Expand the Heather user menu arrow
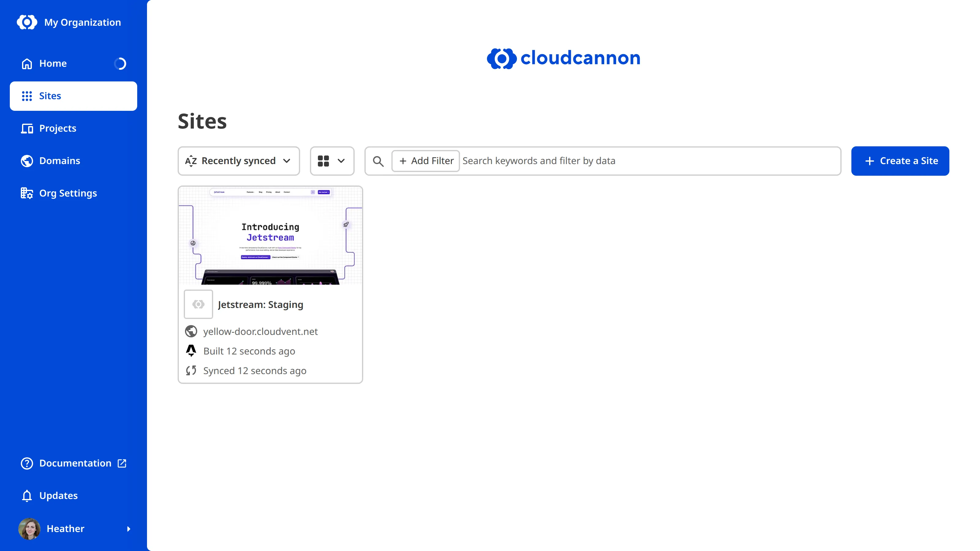The image size is (980, 551). pyautogui.click(x=129, y=529)
